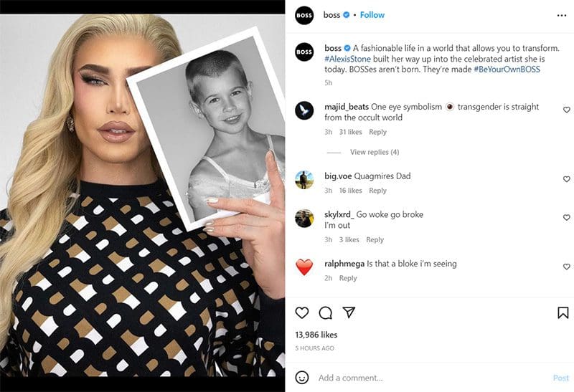Save post with bookmark icon
This screenshot has width=574, height=392.
pos(563,313)
